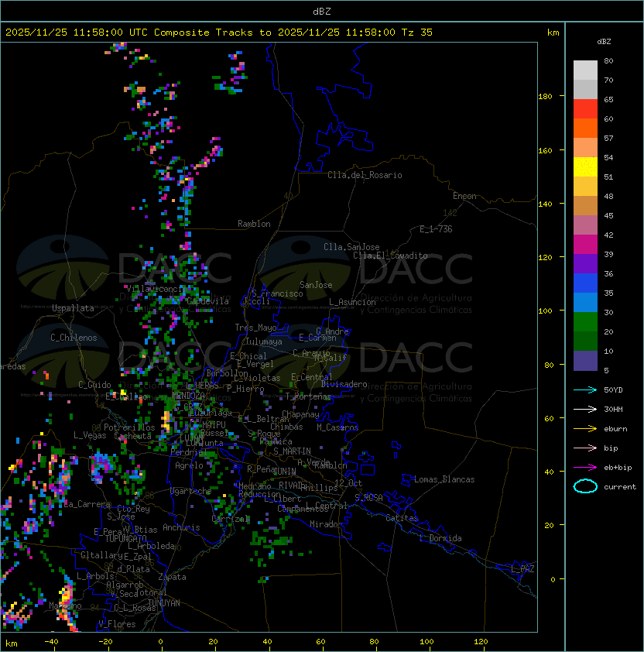The height and width of the screenshot is (652, 644).
Task: Click the 'V_Flores' map label
Action: click(117, 624)
